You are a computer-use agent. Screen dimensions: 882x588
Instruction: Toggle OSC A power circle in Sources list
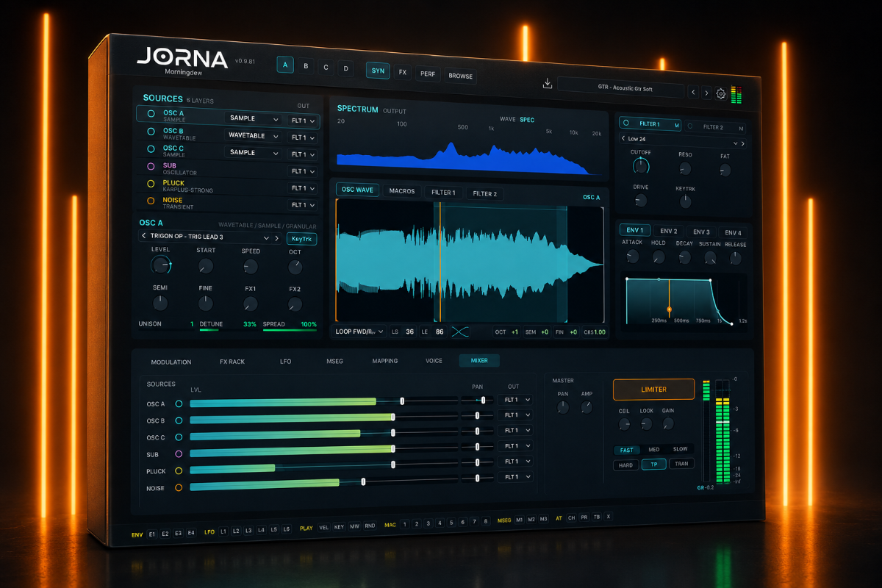click(x=151, y=114)
